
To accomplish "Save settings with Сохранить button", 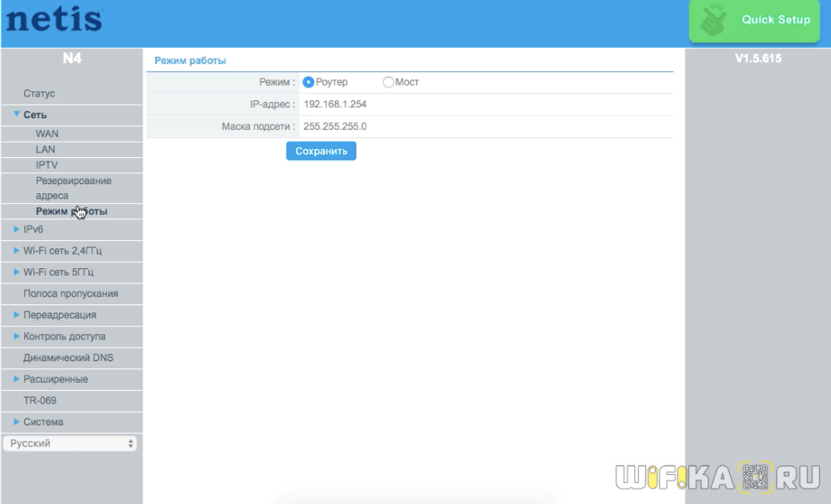I will (x=322, y=151).
